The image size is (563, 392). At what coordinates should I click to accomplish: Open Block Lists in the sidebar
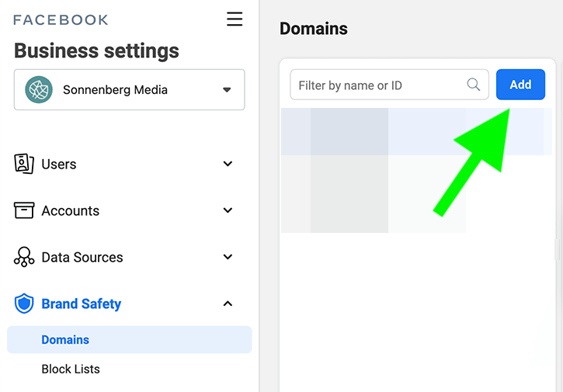[71, 369]
